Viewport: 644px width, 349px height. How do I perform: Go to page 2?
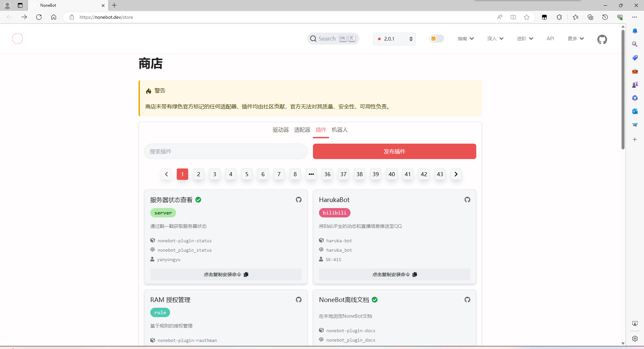(x=199, y=174)
